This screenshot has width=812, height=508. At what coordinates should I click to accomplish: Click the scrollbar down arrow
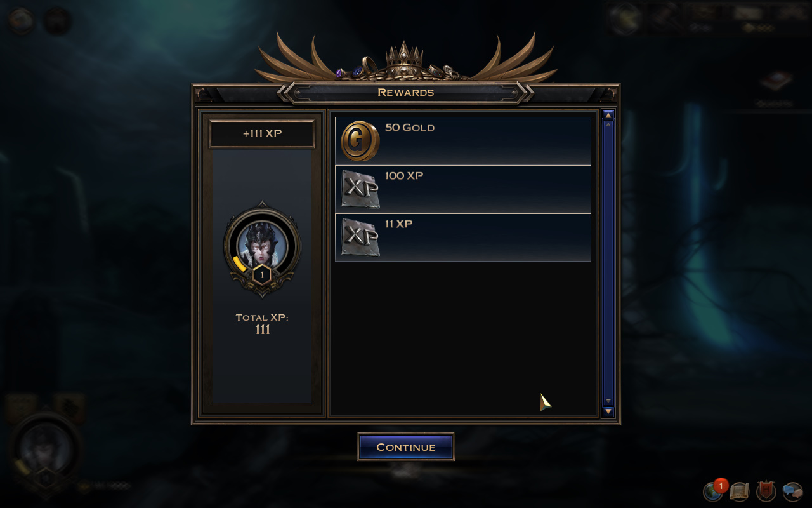(608, 411)
